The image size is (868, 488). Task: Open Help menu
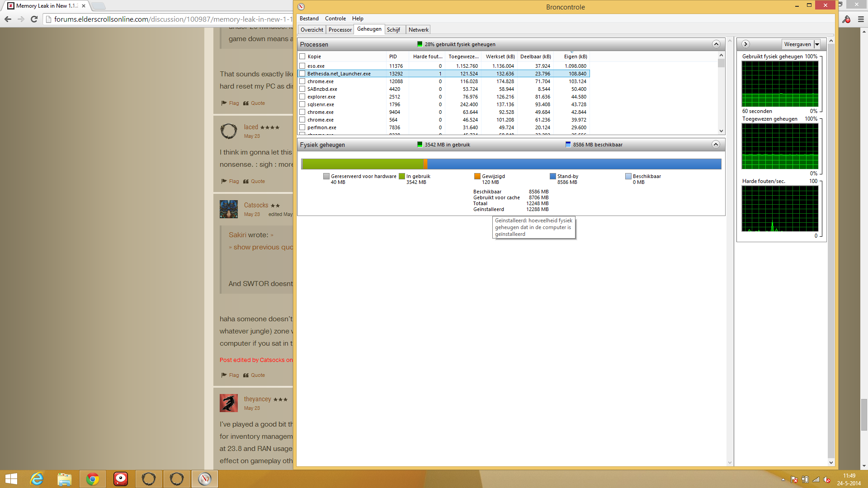[x=358, y=19]
